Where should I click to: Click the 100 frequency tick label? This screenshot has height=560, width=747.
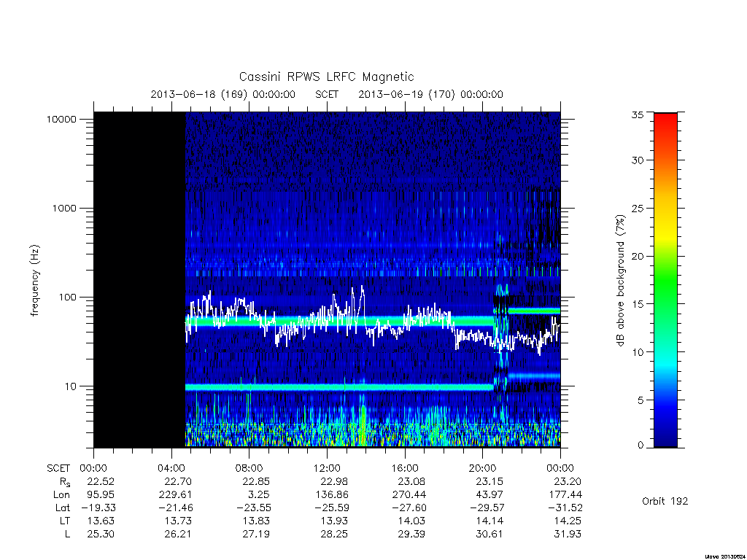(x=67, y=297)
